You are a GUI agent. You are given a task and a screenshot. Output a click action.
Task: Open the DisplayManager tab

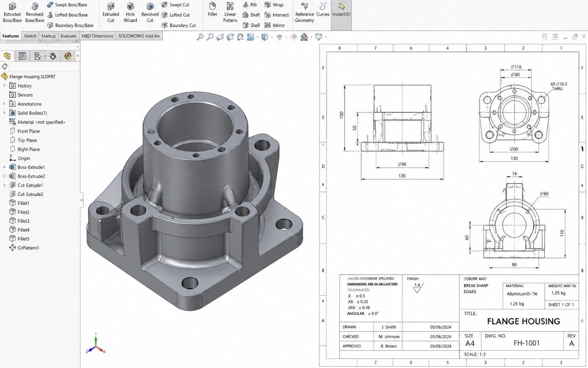(x=68, y=56)
